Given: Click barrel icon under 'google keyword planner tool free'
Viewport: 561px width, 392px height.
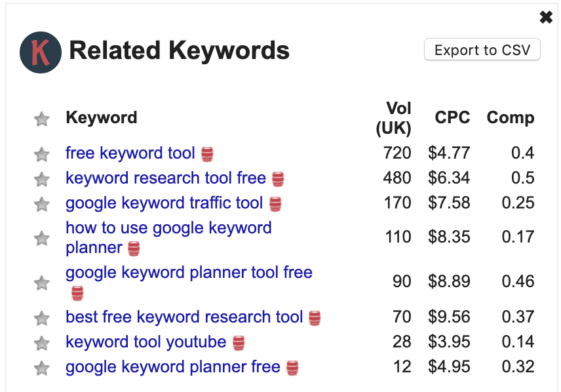Looking at the screenshot, I should pyautogui.click(x=77, y=293).
